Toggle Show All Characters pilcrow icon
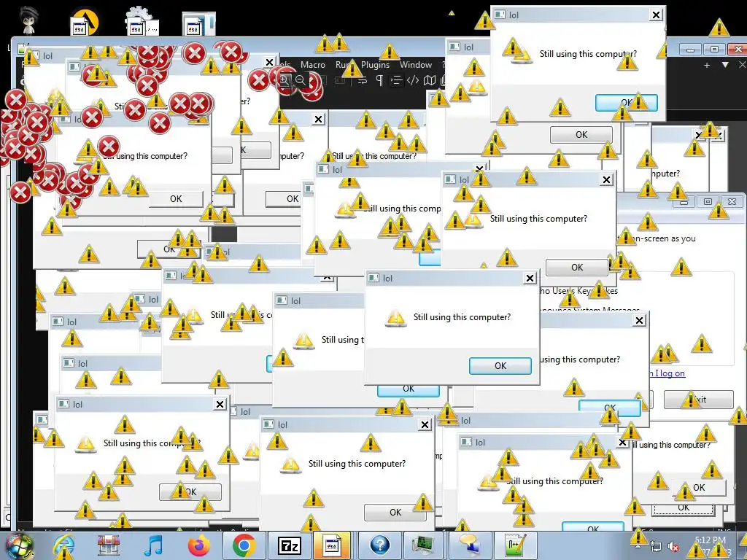Image resolution: width=747 pixels, height=560 pixels. tap(379, 80)
